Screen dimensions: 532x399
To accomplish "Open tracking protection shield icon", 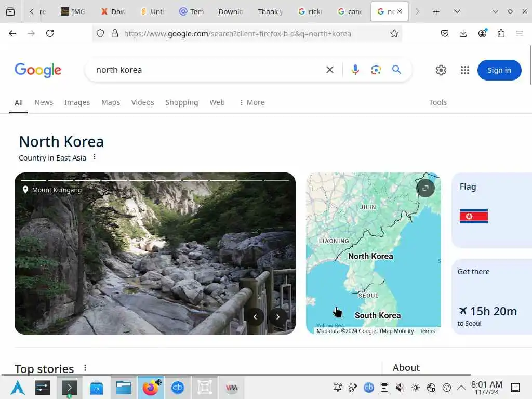I will point(100,33).
